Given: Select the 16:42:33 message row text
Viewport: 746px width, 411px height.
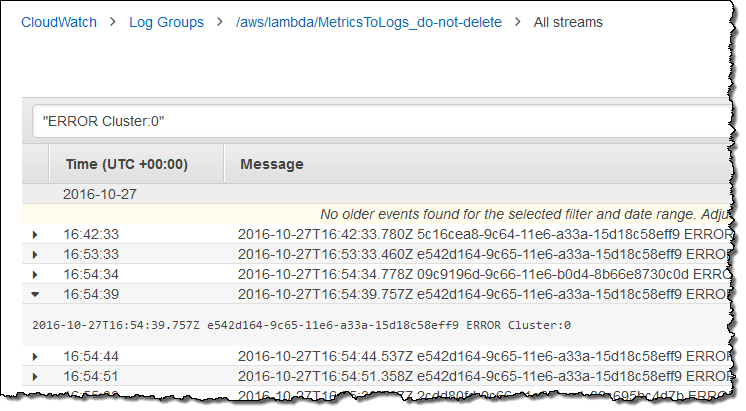Looking at the screenshot, I should tap(480, 234).
